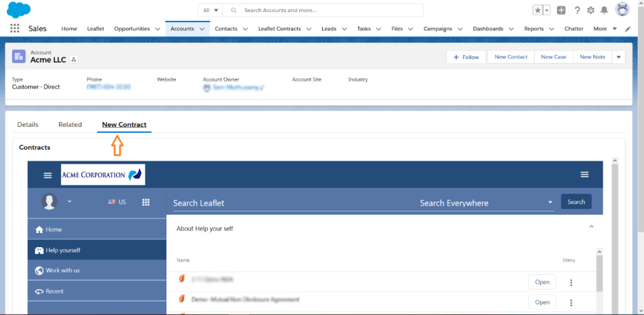The image size is (644, 315).
Task: Expand the Opportunities nav dropdown arrow
Action: 157,29
